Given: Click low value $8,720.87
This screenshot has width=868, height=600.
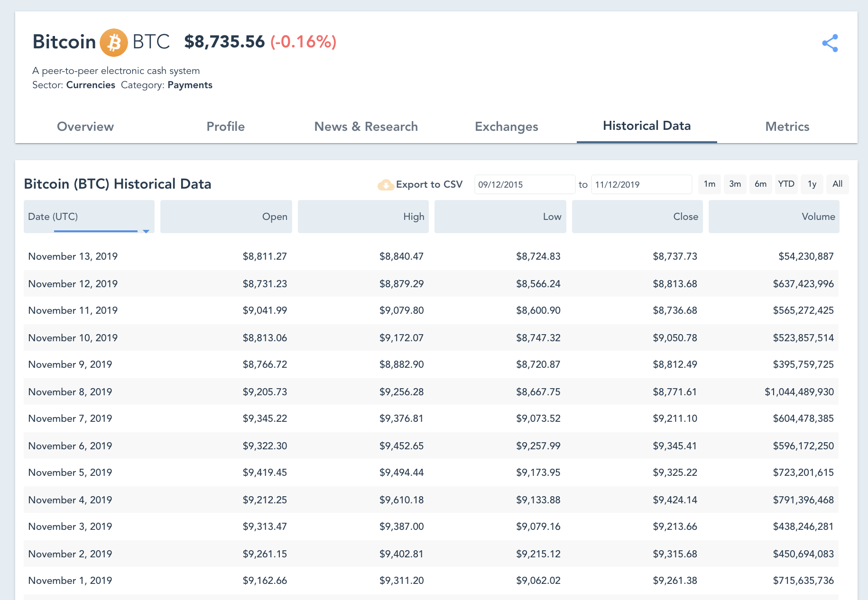Looking at the screenshot, I should (538, 364).
